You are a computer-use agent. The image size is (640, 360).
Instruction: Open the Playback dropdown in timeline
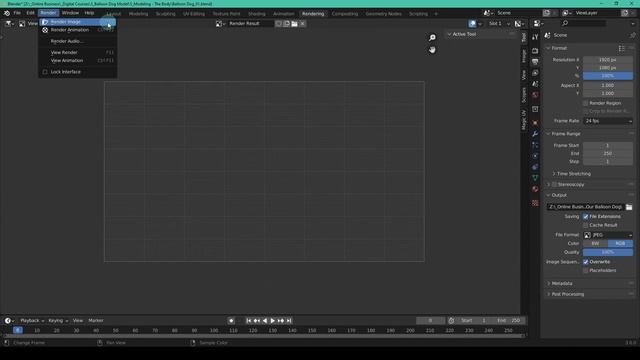[32, 321]
